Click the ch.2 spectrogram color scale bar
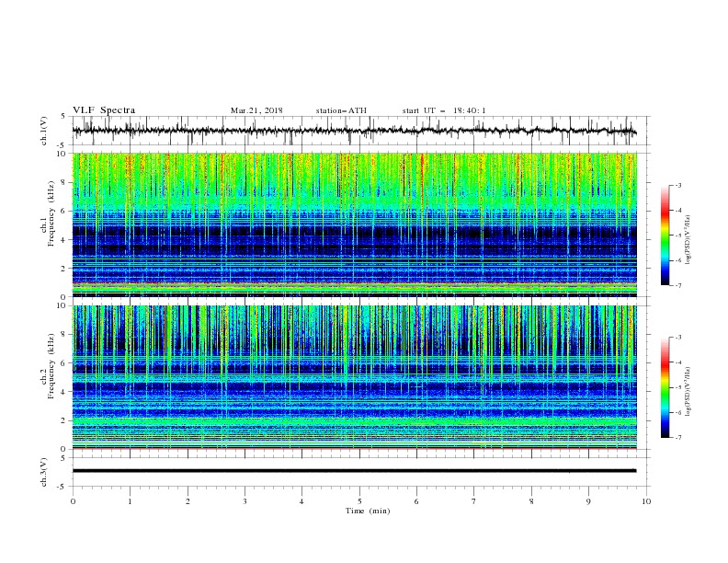Image resolution: width=728 pixels, height=563 pixels. [665, 387]
